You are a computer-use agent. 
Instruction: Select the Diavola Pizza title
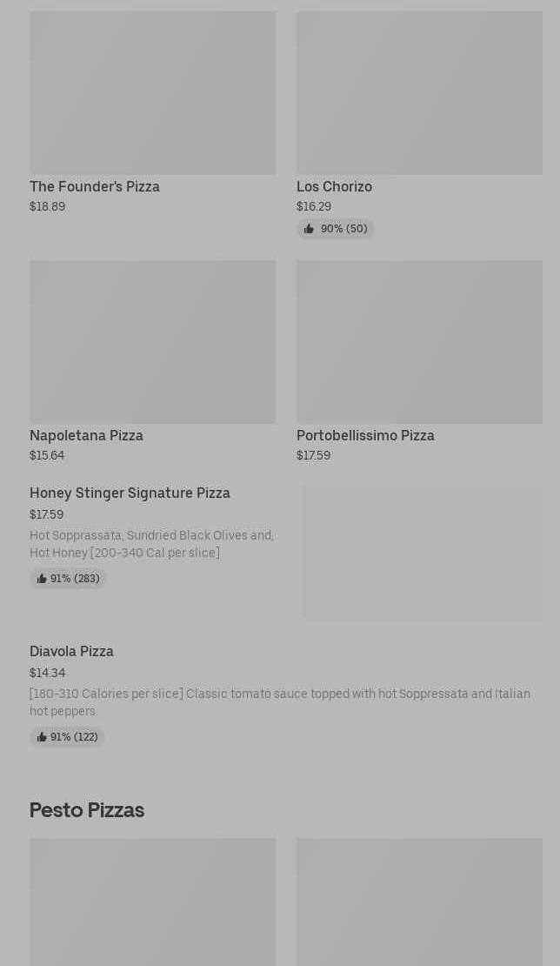[71, 651]
